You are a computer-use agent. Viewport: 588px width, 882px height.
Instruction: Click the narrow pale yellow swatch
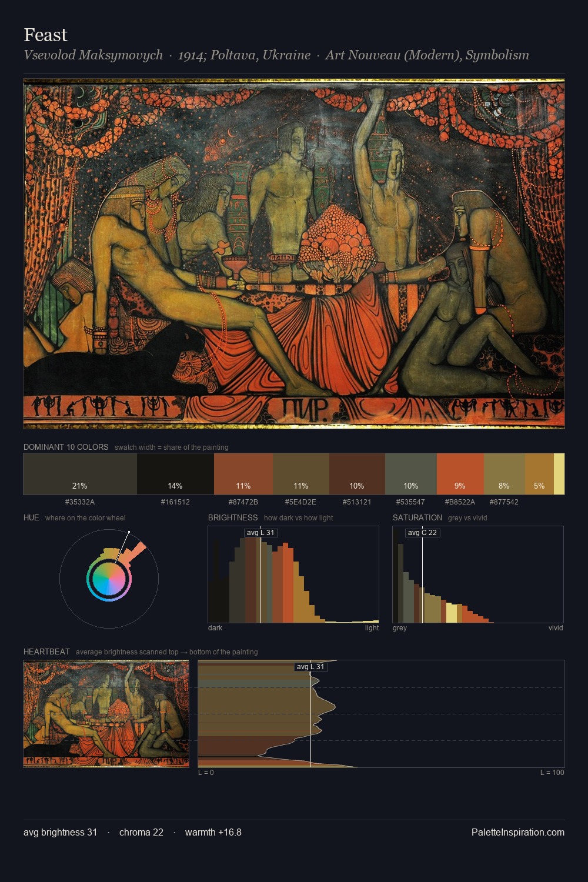[559, 474]
